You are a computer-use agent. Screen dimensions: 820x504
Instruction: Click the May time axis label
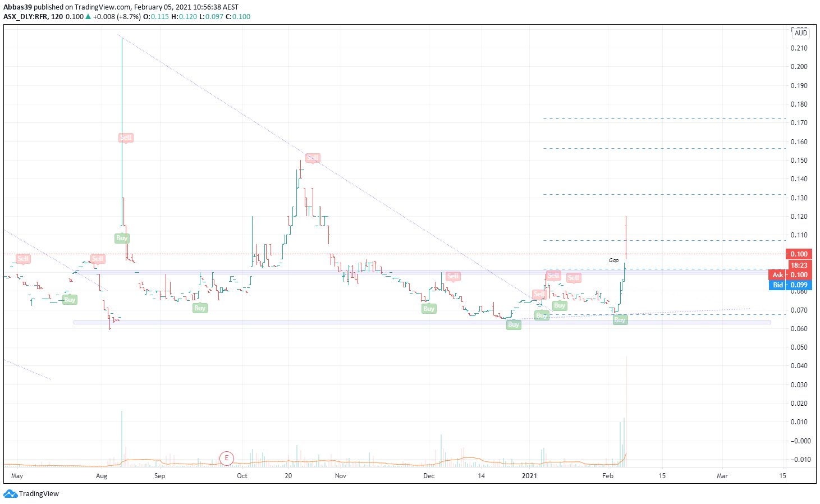point(17,476)
